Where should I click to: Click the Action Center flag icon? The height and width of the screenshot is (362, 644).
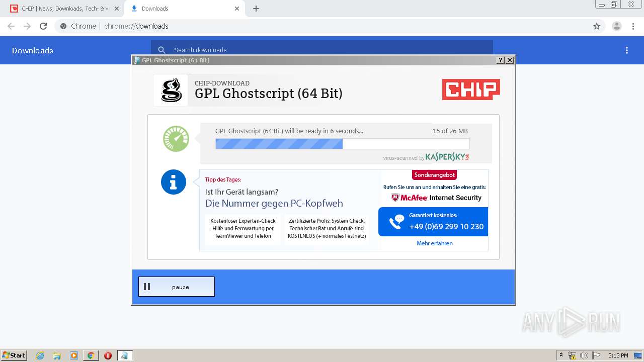point(596,355)
